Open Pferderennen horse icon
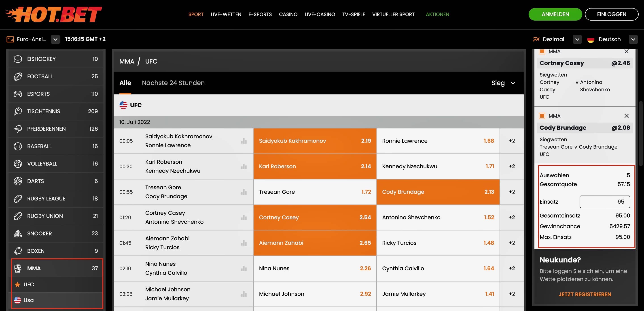Image resolution: width=644 pixels, height=311 pixels. point(18,129)
